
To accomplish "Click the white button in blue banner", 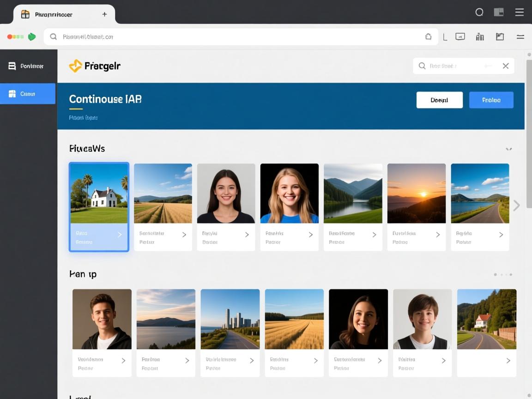I will coord(439,100).
